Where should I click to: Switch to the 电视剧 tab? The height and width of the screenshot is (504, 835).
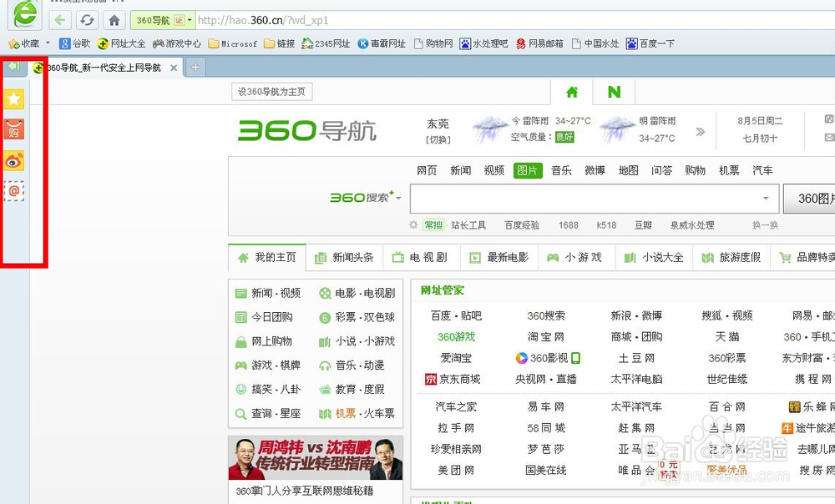[x=421, y=258]
